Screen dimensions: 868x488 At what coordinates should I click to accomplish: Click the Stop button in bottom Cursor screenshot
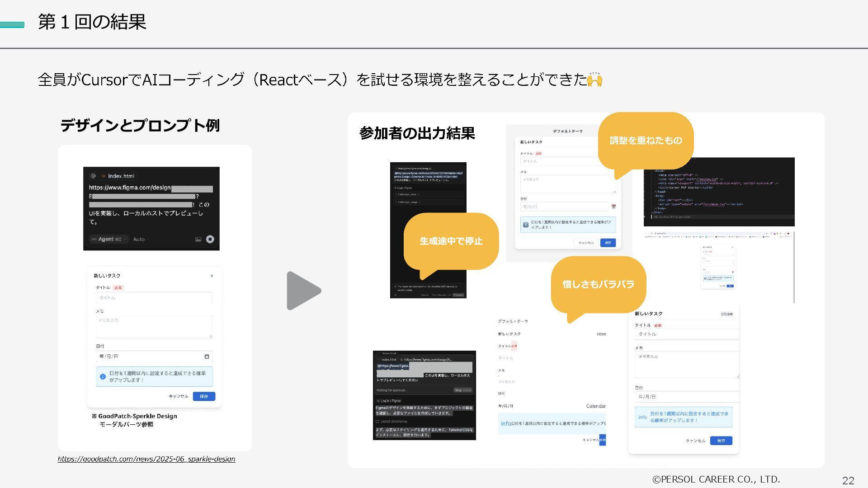(x=462, y=390)
